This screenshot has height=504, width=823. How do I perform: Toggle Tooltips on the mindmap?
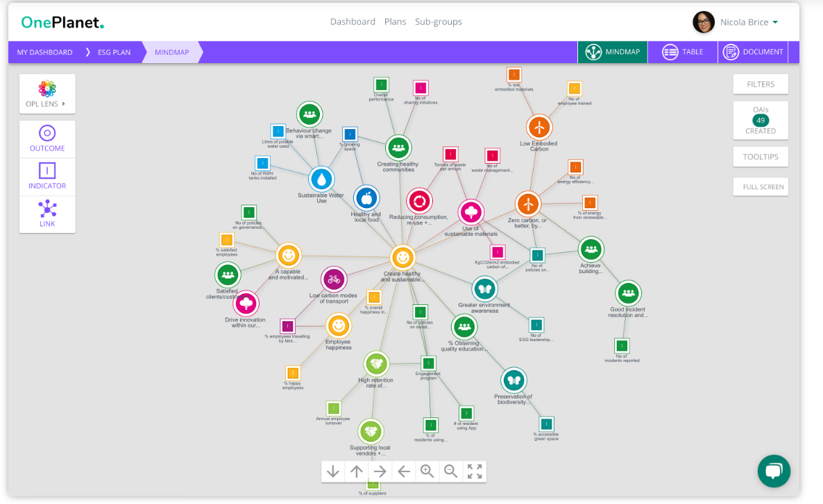(x=761, y=157)
